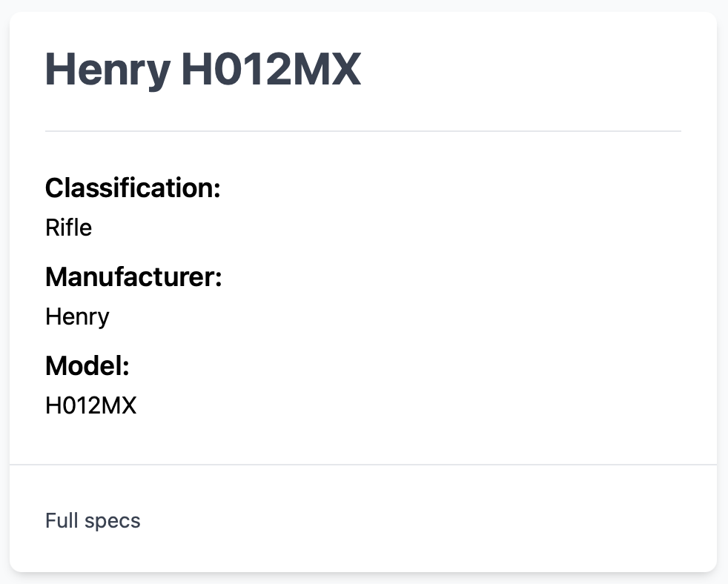Viewport: 728px width, 584px height.
Task: Select the "Rifle" classification value
Action: (68, 228)
